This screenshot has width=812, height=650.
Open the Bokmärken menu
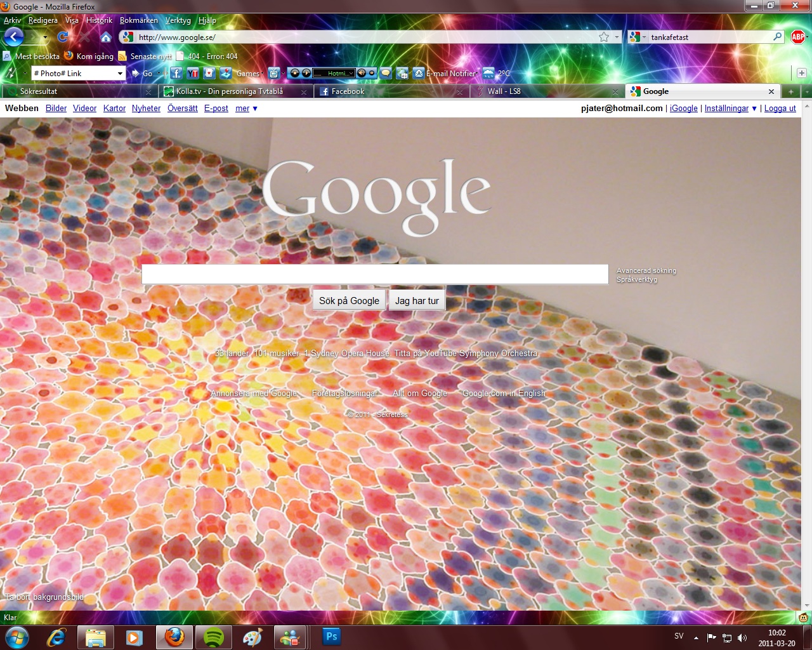tap(138, 20)
